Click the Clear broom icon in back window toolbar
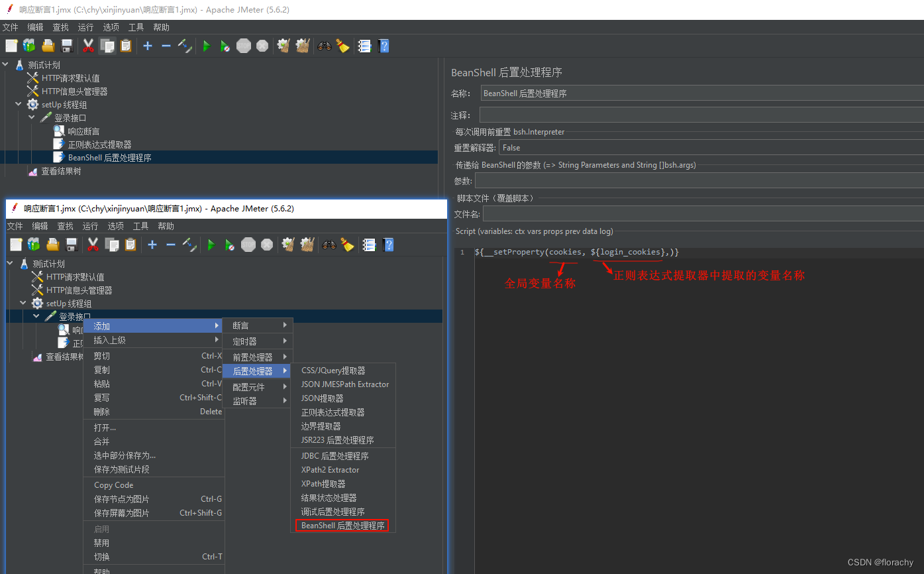This screenshot has height=574, width=924. point(283,46)
